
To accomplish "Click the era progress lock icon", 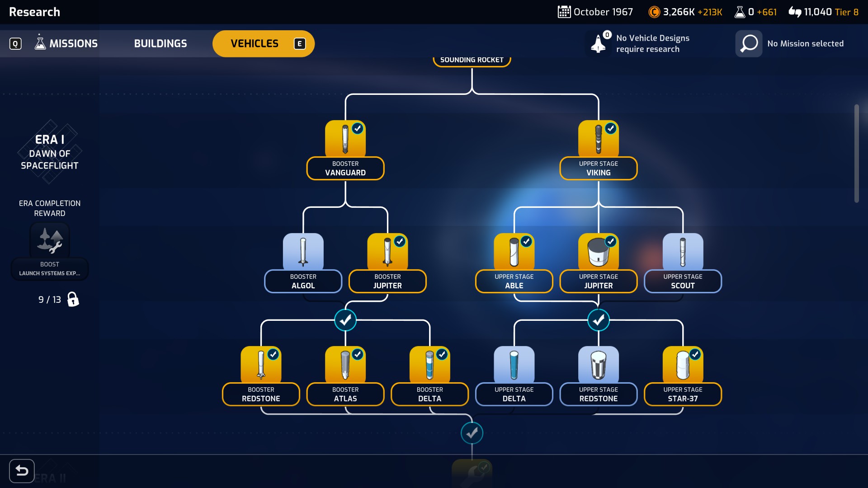I will click(73, 299).
